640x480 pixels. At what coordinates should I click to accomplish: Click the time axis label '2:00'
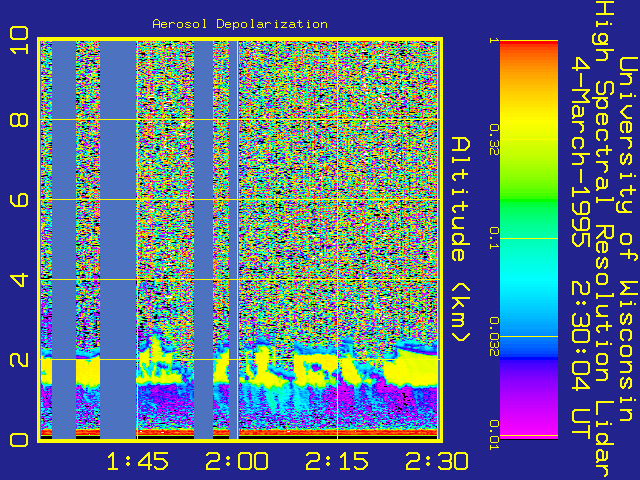click(237, 461)
